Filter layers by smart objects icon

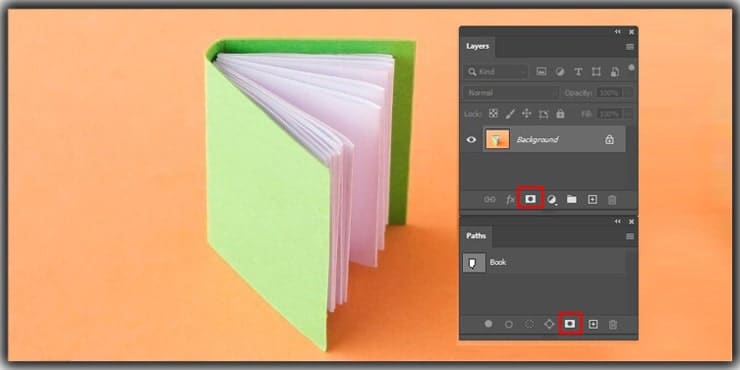[x=615, y=72]
